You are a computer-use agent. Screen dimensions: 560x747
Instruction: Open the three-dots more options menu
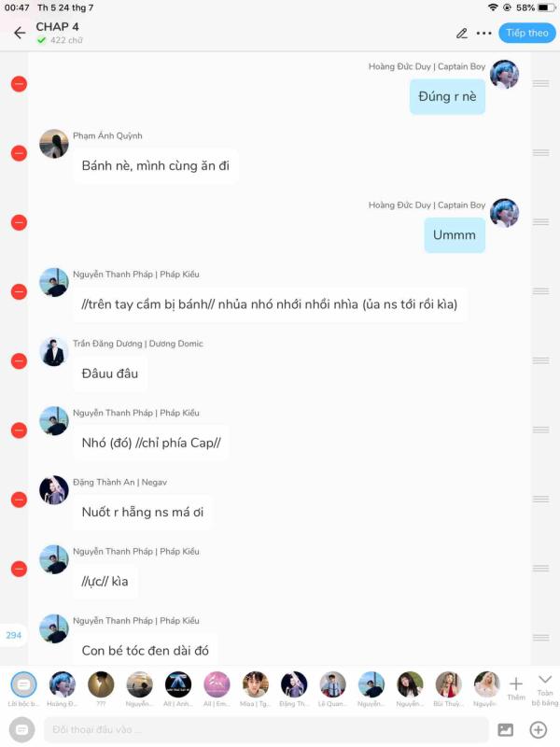(483, 34)
